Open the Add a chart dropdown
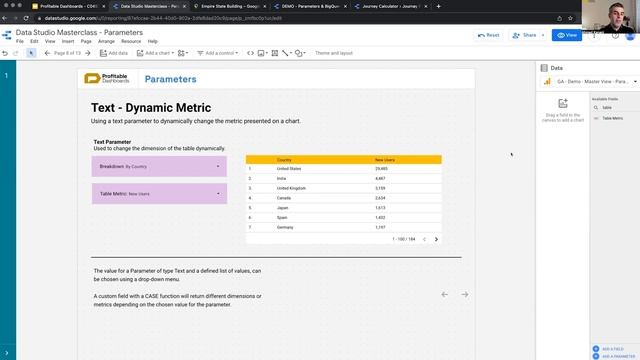Screen dimensions: 640x360 coord(155,53)
